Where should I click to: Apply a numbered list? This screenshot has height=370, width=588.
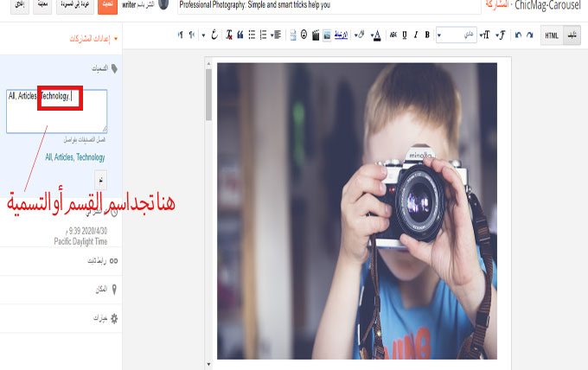(263, 35)
